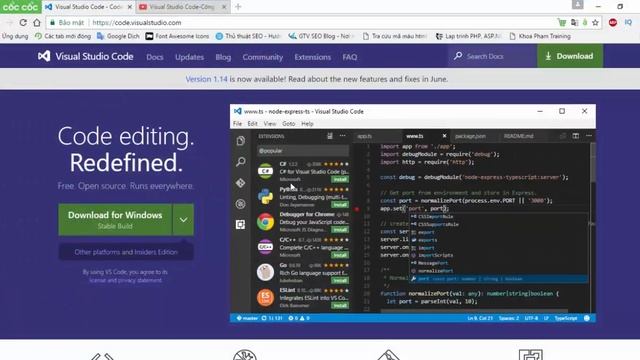Select the package.json editor tab
Screen dimensions: 640x360
pyautogui.click(x=470, y=136)
